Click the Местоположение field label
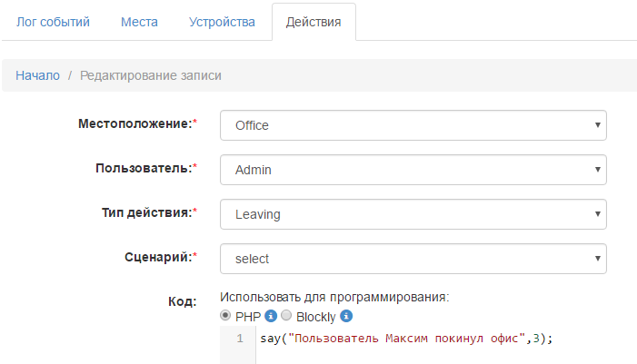This screenshot has width=637, height=364. tap(145, 123)
